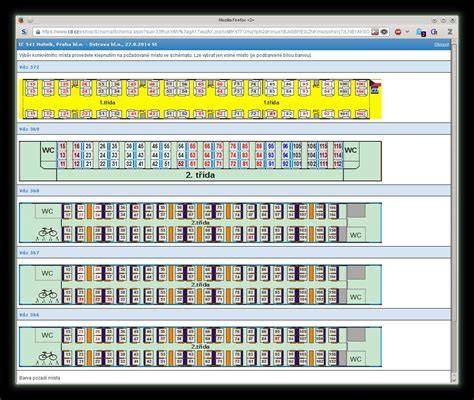The width and height of the screenshot is (474, 400).
Task: Click the Vůz 368 section heading
Action: click(x=29, y=191)
